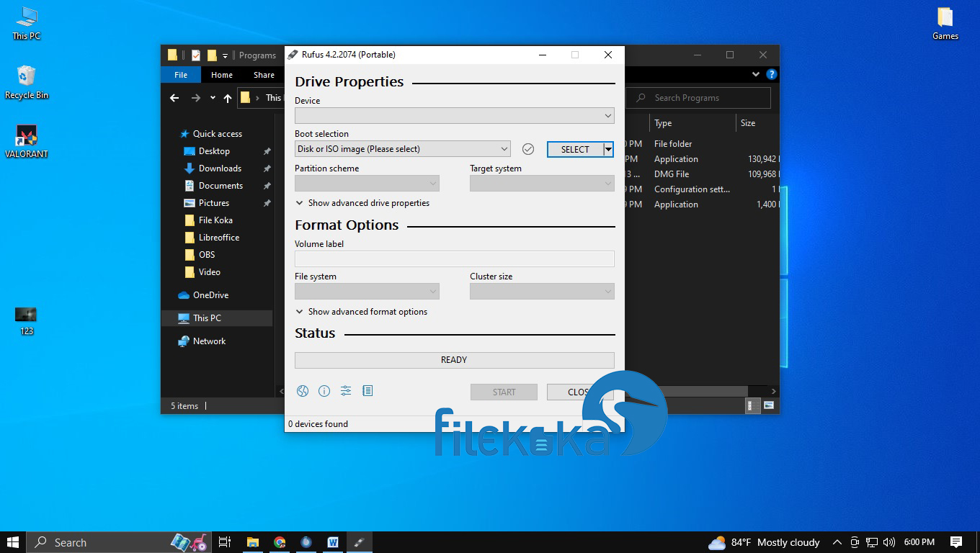The image size is (980, 553).
Task: Open the Cluster size dropdown
Action: pos(542,292)
